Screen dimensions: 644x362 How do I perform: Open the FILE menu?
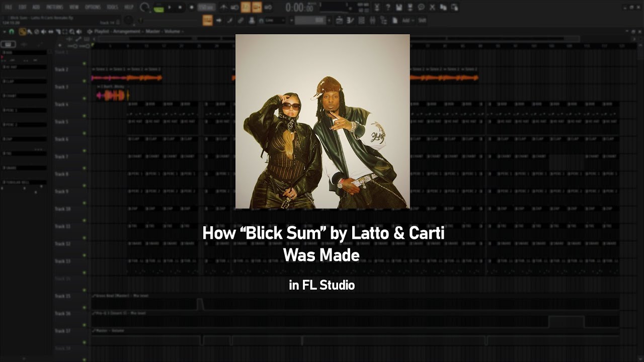coord(9,7)
